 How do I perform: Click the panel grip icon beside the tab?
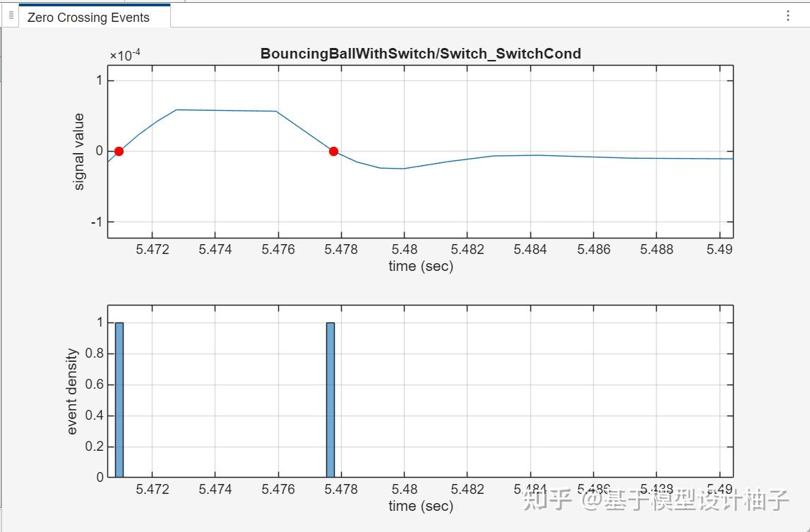(x=11, y=16)
